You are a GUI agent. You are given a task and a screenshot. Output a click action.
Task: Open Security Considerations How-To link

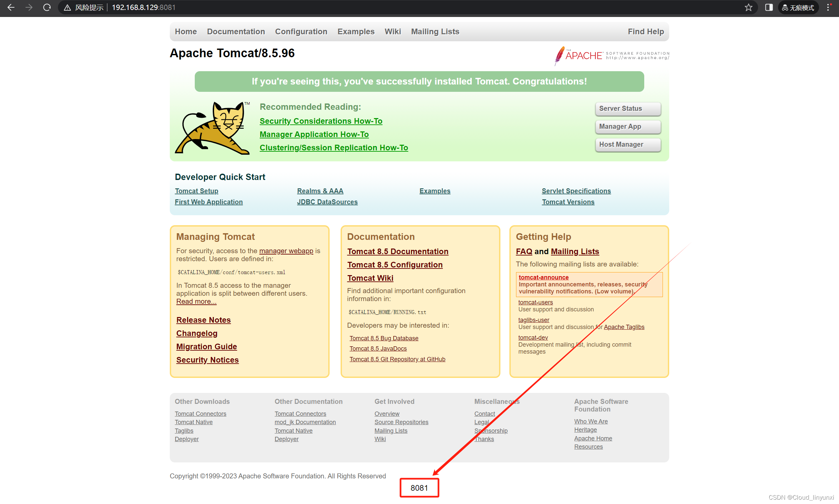click(321, 121)
